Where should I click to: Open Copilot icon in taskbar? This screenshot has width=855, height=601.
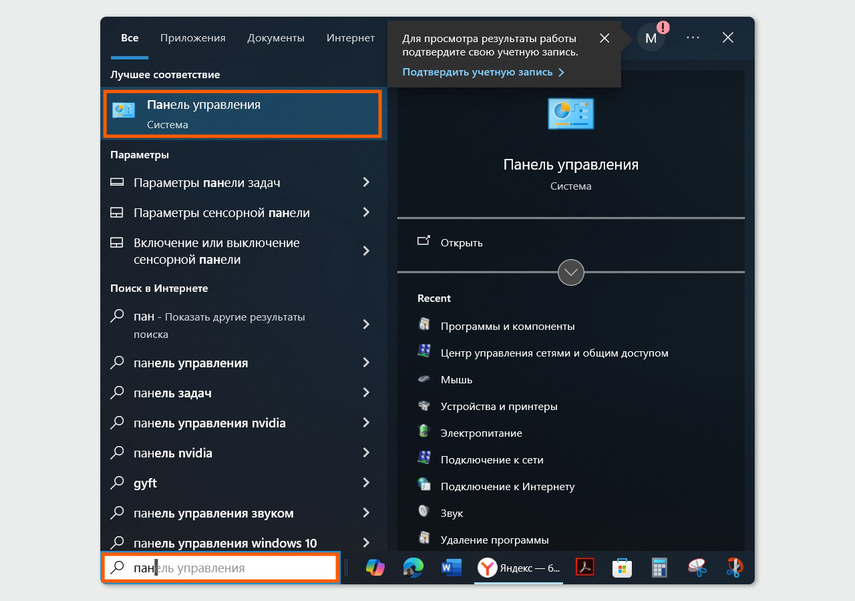pyautogui.click(x=375, y=568)
